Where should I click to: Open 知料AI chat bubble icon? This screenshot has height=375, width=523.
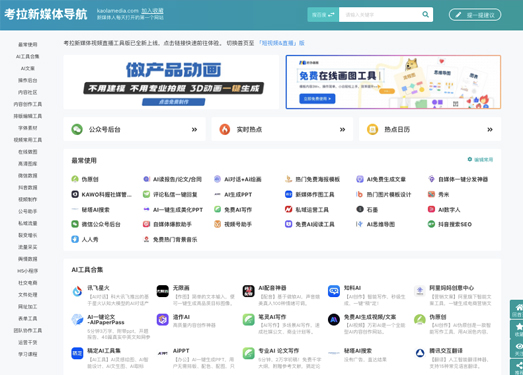coord(334,291)
